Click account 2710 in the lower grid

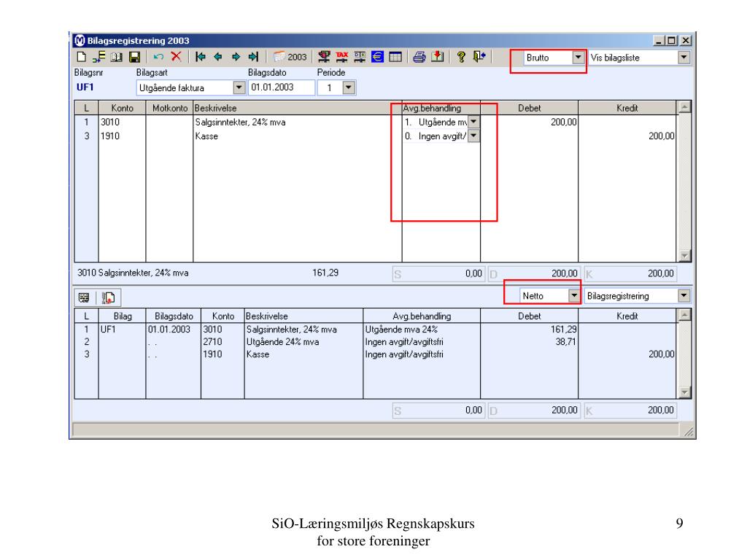(x=212, y=342)
